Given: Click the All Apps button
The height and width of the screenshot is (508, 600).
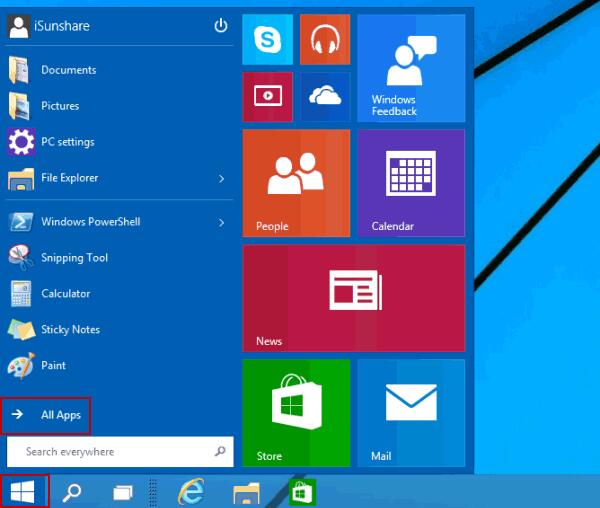Looking at the screenshot, I should (46, 415).
